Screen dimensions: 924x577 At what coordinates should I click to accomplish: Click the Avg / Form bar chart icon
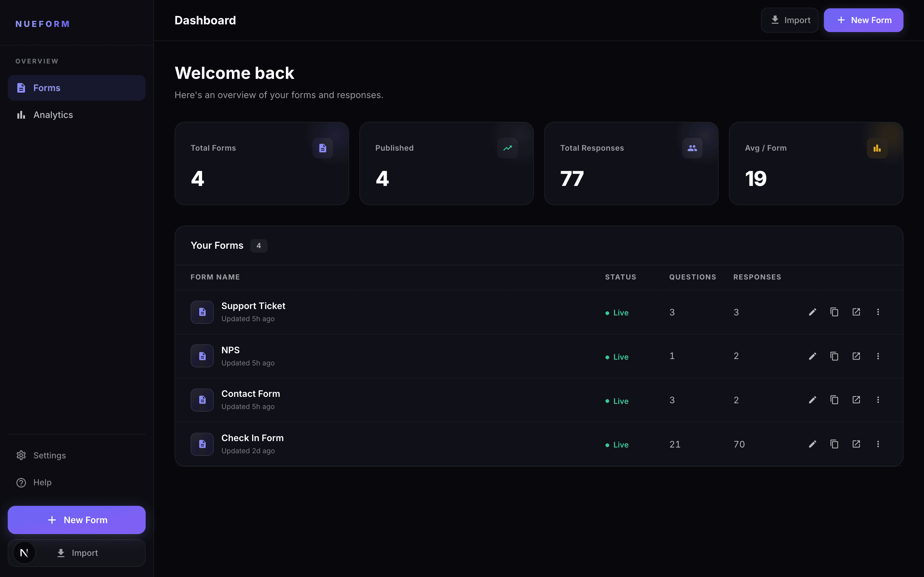pos(877,148)
